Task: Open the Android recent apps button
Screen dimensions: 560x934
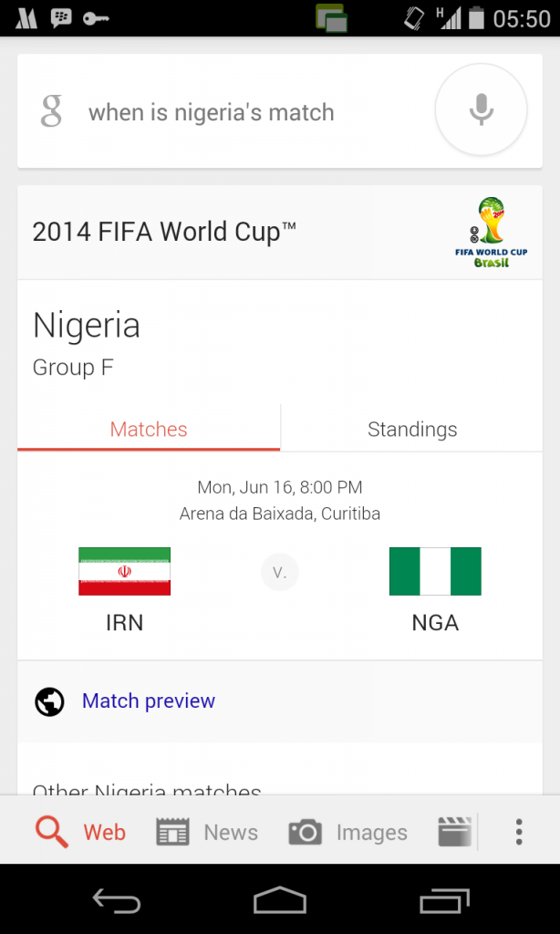Action: 443,901
